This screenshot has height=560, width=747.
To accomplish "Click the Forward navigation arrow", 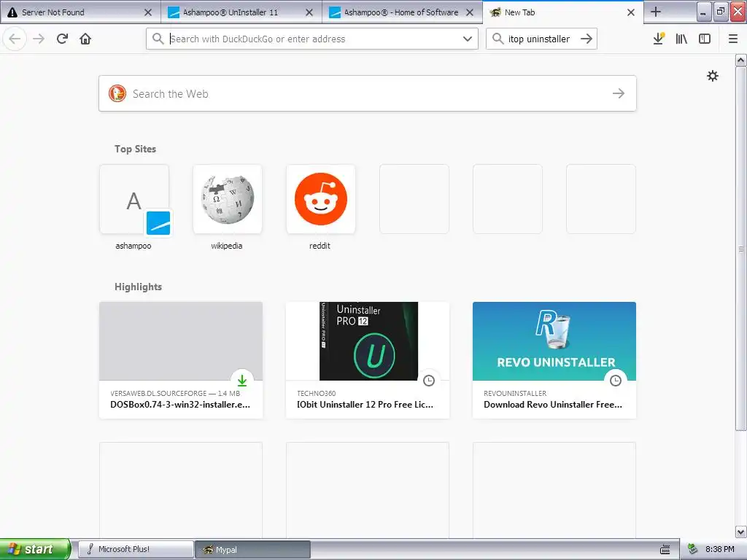I will 39,39.
